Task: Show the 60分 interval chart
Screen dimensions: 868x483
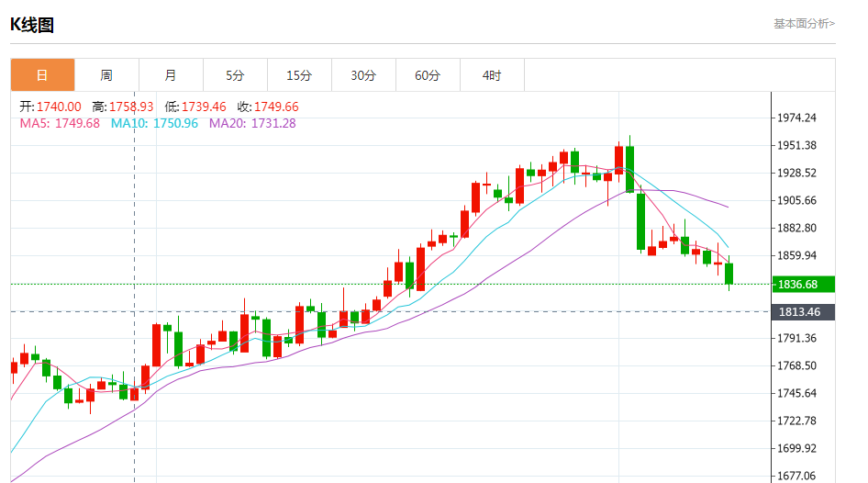Action: [x=428, y=75]
